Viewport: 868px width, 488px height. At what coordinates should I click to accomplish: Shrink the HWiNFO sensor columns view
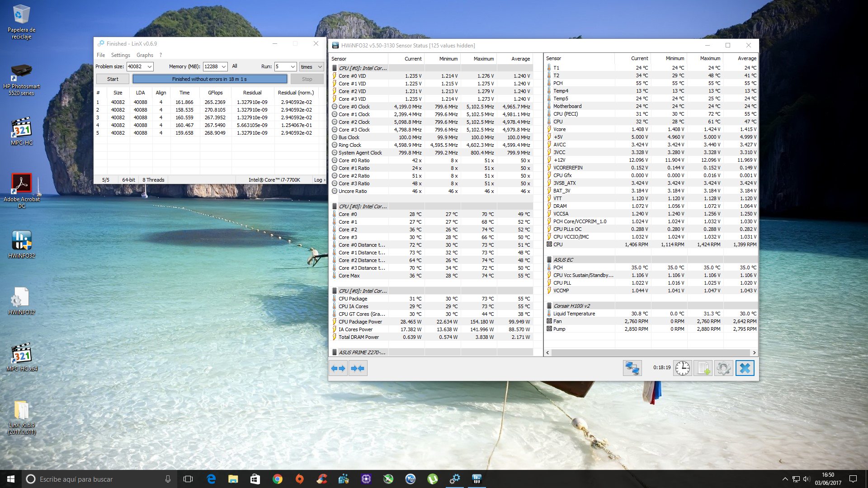point(358,368)
